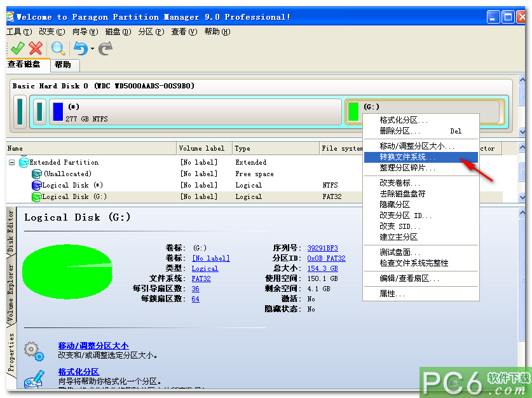Select 转换文件系统 from context menu
532x398 pixels.
click(x=407, y=158)
